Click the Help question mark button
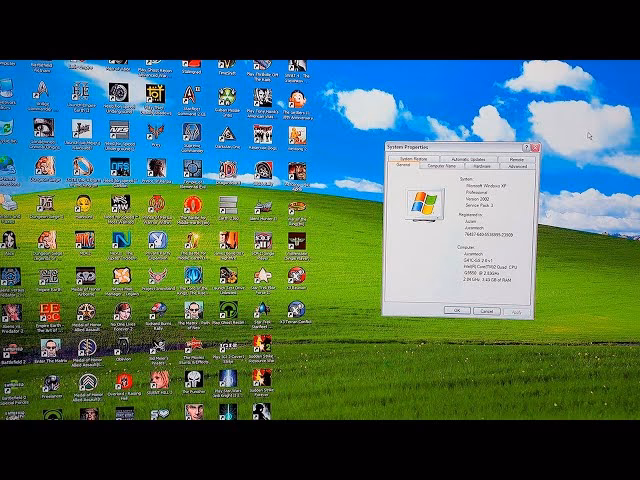Image resolution: width=640 pixels, height=480 pixels. pos(526,147)
